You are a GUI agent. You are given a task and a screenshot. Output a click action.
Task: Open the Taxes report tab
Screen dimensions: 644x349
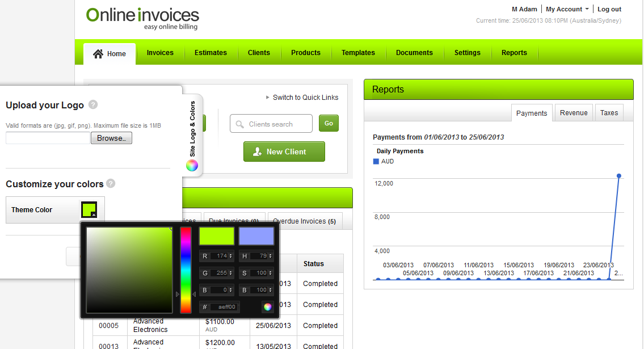[x=609, y=113]
